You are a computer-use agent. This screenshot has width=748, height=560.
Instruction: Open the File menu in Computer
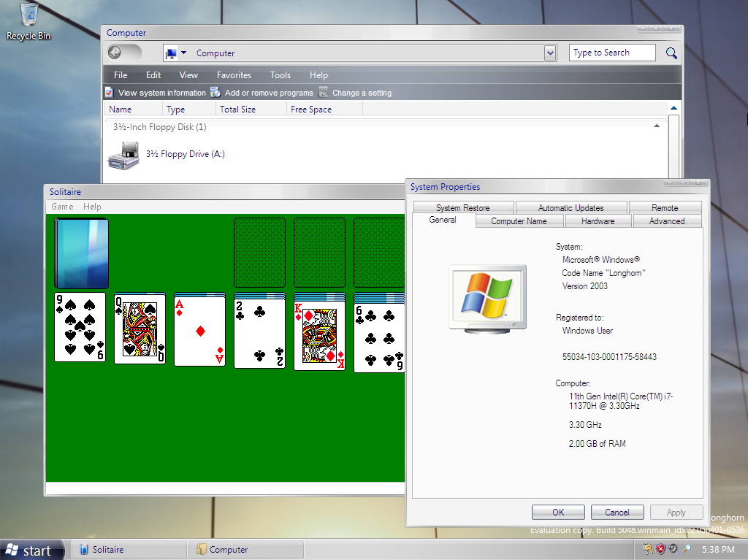121,75
